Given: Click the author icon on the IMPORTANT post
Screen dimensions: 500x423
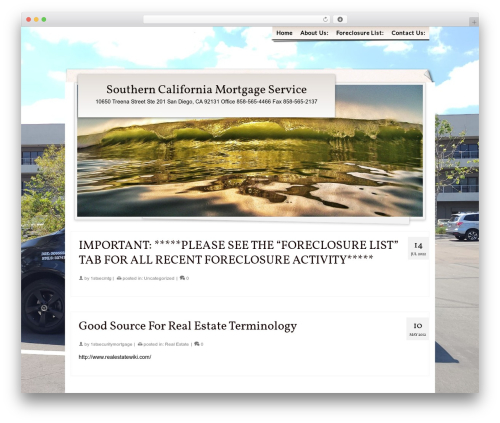Looking at the screenshot, I should pos(81,278).
